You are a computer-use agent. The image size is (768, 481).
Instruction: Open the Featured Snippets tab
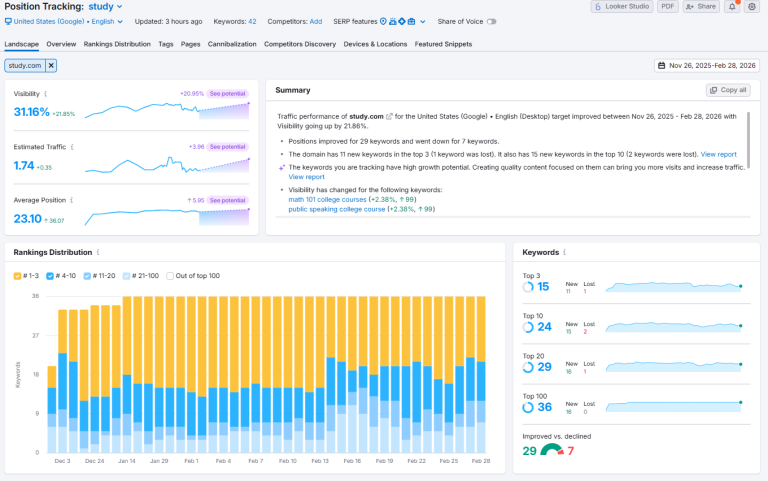[444, 44]
